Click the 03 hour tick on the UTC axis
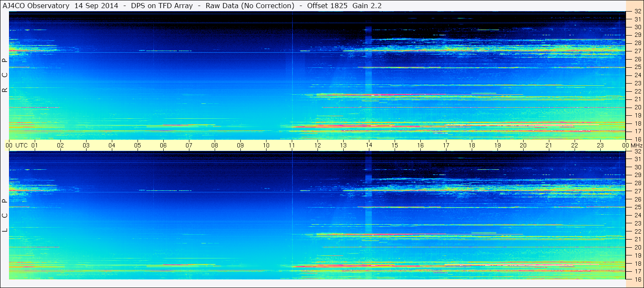Image resolution: width=644 pixels, height=288 pixels. pyautogui.click(x=86, y=145)
